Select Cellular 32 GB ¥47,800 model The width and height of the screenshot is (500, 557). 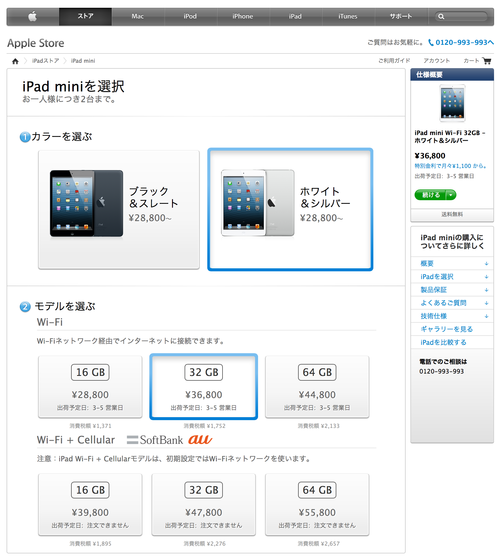pos(203,504)
